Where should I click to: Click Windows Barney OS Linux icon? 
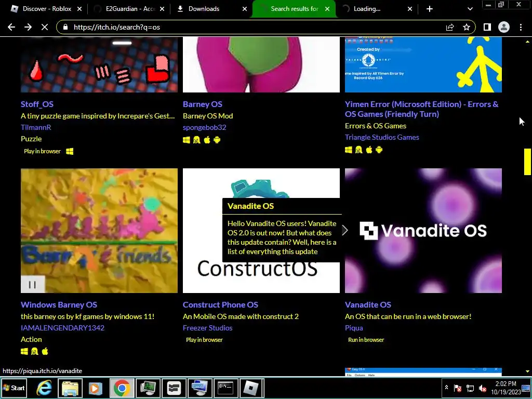tap(35, 352)
